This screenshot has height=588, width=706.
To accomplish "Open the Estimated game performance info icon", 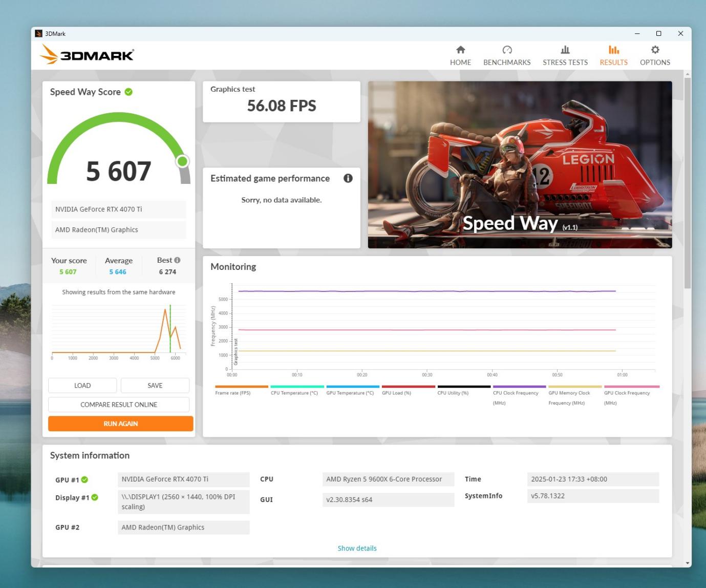I will 348,178.
